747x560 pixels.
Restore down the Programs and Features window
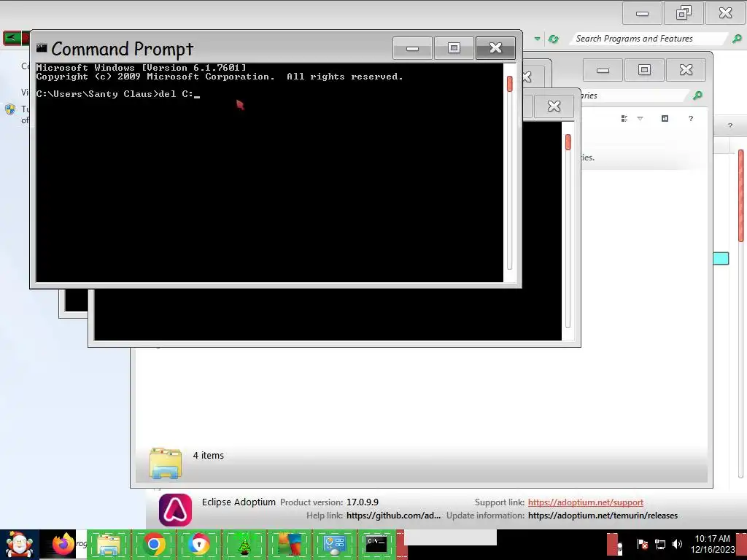pyautogui.click(x=684, y=13)
